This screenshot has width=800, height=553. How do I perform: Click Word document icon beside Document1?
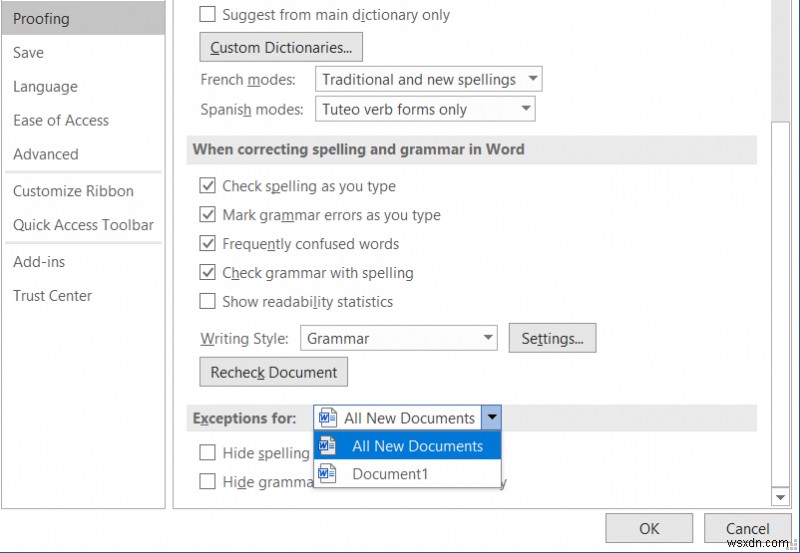click(x=329, y=474)
